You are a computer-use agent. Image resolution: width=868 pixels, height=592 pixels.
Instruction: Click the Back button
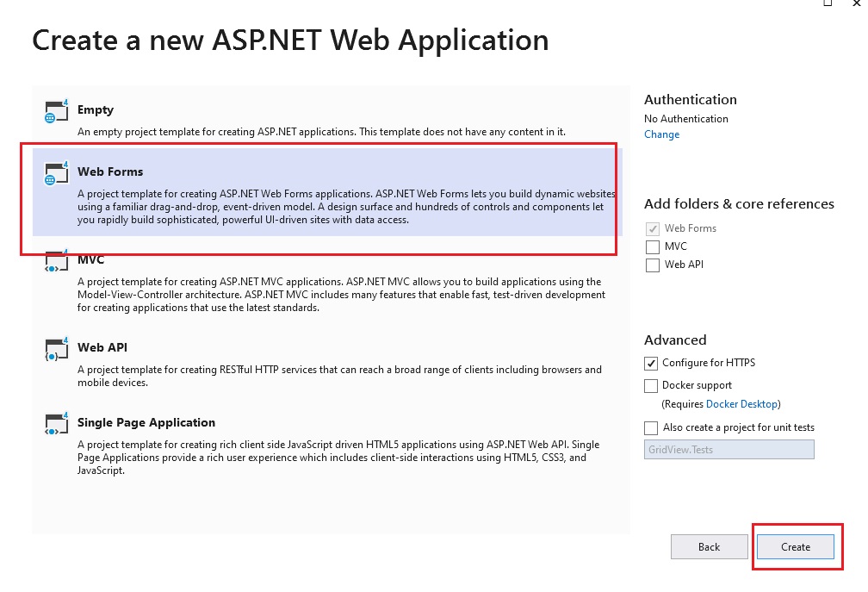pyautogui.click(x=710, y=547)
